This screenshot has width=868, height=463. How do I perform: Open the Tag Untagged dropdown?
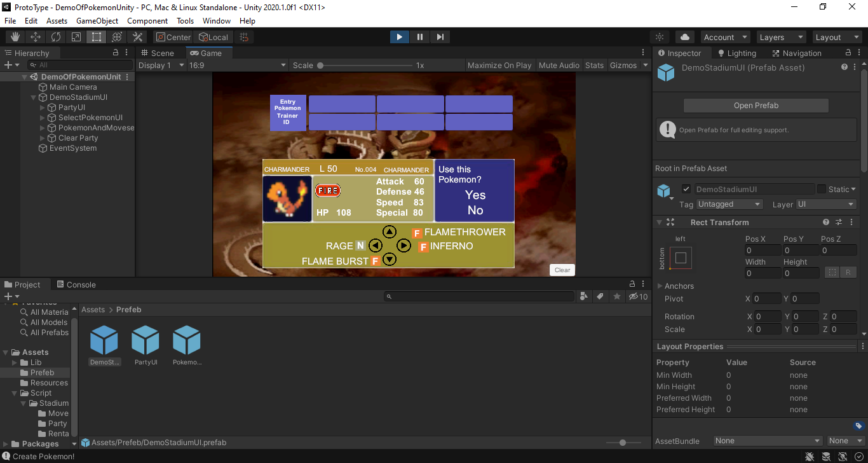[x=729, y=204]
